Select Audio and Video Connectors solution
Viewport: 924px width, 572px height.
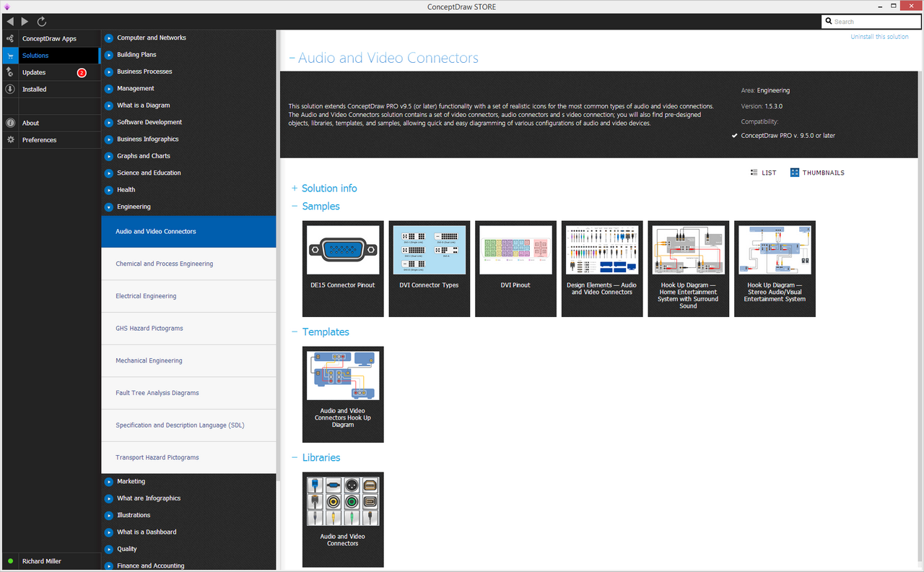pyautogui.click(x=188, y=232)
